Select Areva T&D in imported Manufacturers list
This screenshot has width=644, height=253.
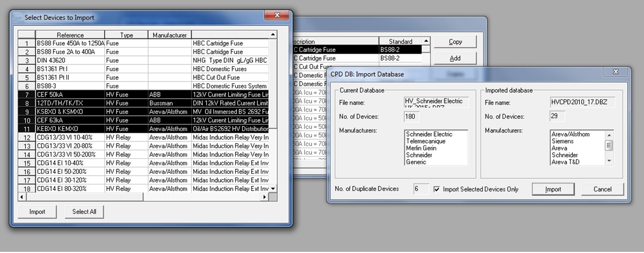pos(565,162)
